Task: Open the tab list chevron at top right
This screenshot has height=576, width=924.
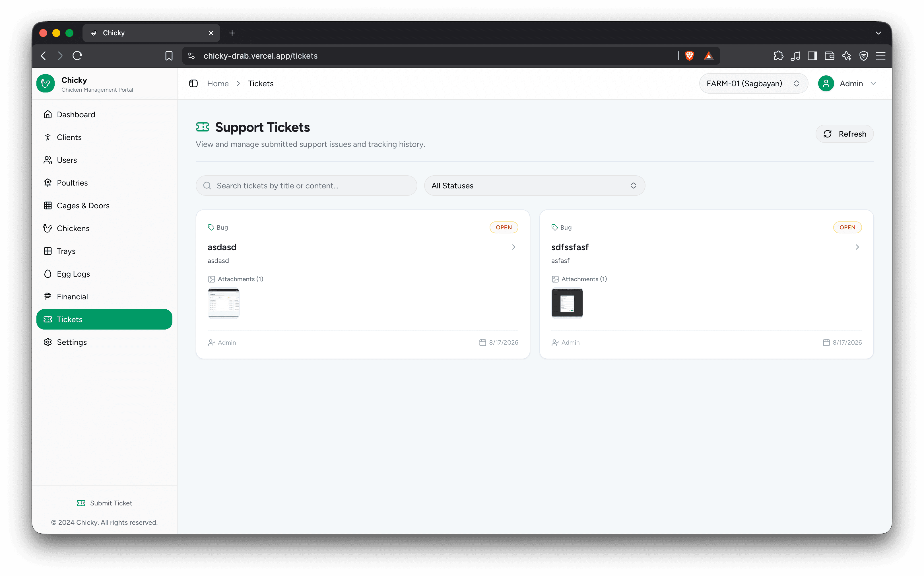Action: click(878, 33)
